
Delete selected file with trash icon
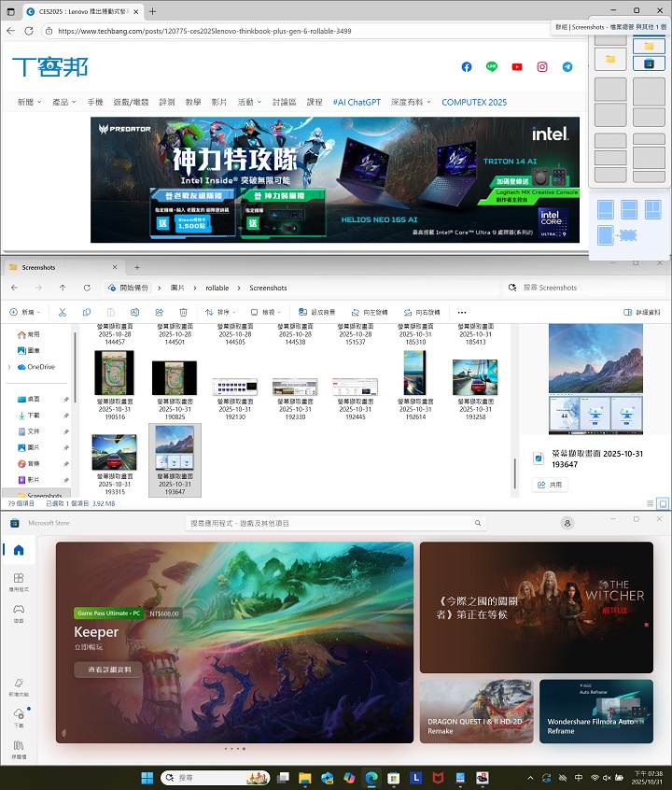click(x=183, y=313)
